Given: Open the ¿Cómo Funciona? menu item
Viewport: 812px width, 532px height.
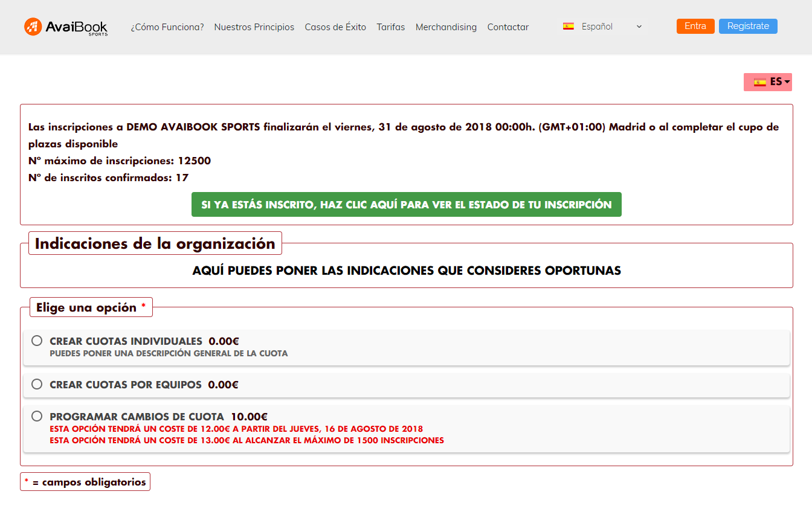Looking at the screenshot, I should tap(167, 27).
